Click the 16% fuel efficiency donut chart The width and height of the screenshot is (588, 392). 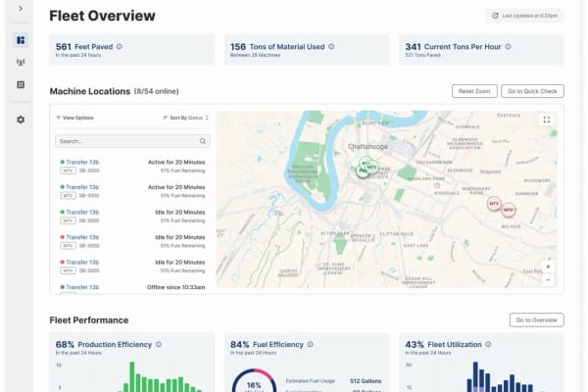point(254,380)
